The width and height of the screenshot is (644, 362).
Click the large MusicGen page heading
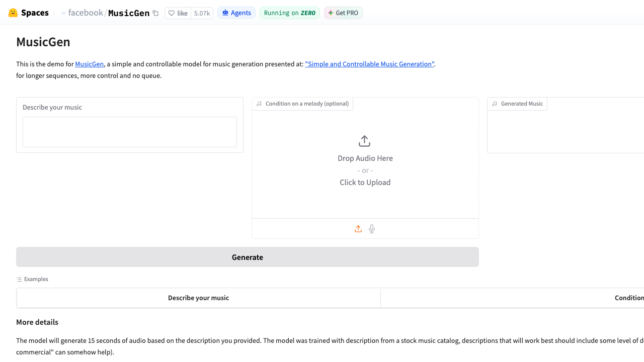(x=43, y=42)
